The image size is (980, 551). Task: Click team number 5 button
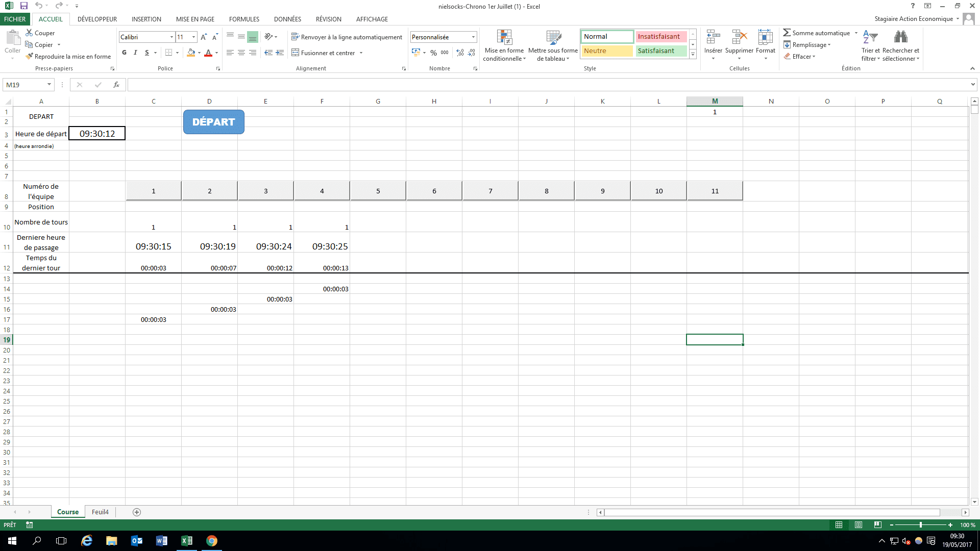point(378,191)
